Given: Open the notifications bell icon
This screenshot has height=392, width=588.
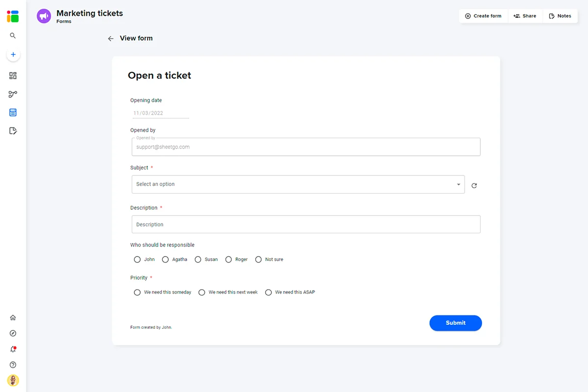Looking at the screenshot, I should point(13,349).
